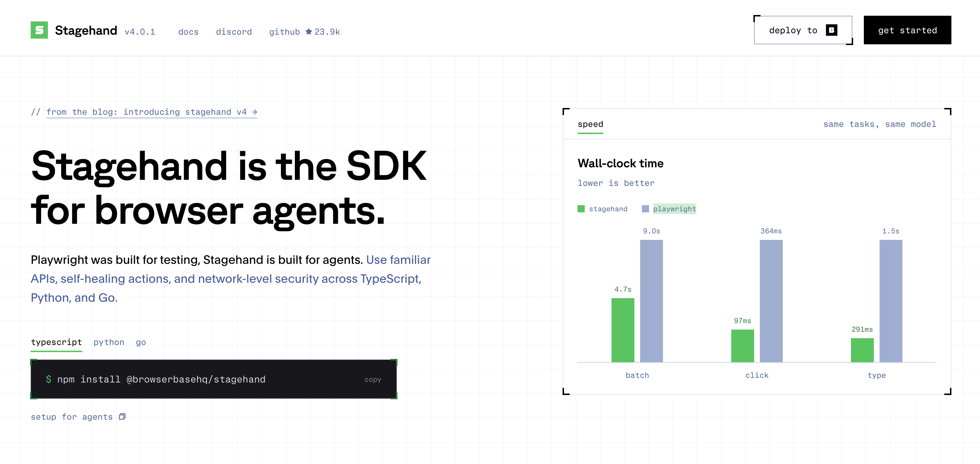The image size is (980, 464).
Task: Click the same tasks, same model label
Action: [880, 124]
